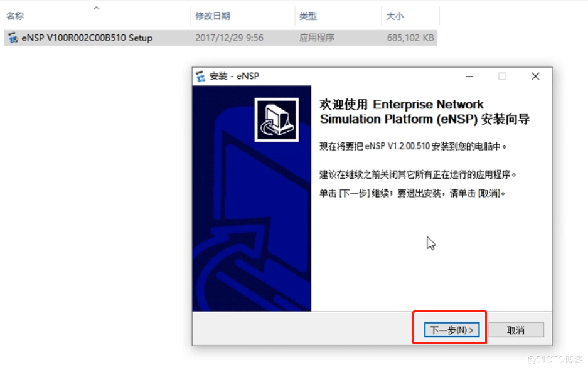This screenshot has width=588, height=370.
Task: Sort files by 大小 column
Action: click(395, 16)
